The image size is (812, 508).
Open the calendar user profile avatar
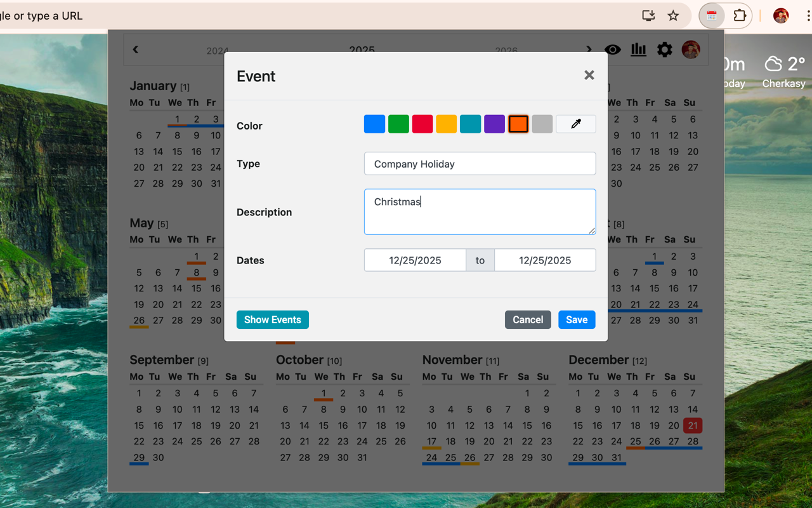pyautogui.click(x=691, y=50)
